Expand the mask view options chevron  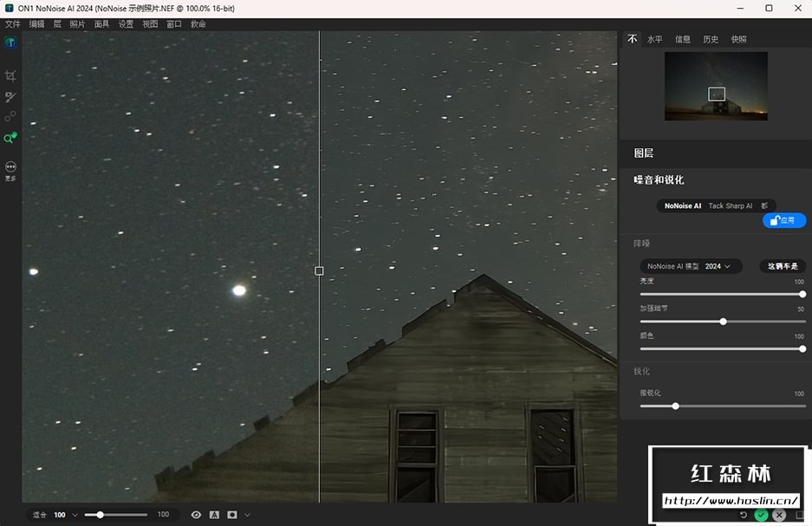(x=248, y=515)
